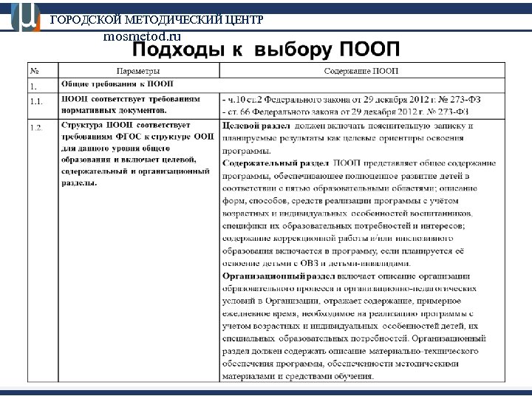This screenshot has width=532, height=399.
Task: Select row heading 'Общие требования к ПООП'
Action: (x=117, y=84)
